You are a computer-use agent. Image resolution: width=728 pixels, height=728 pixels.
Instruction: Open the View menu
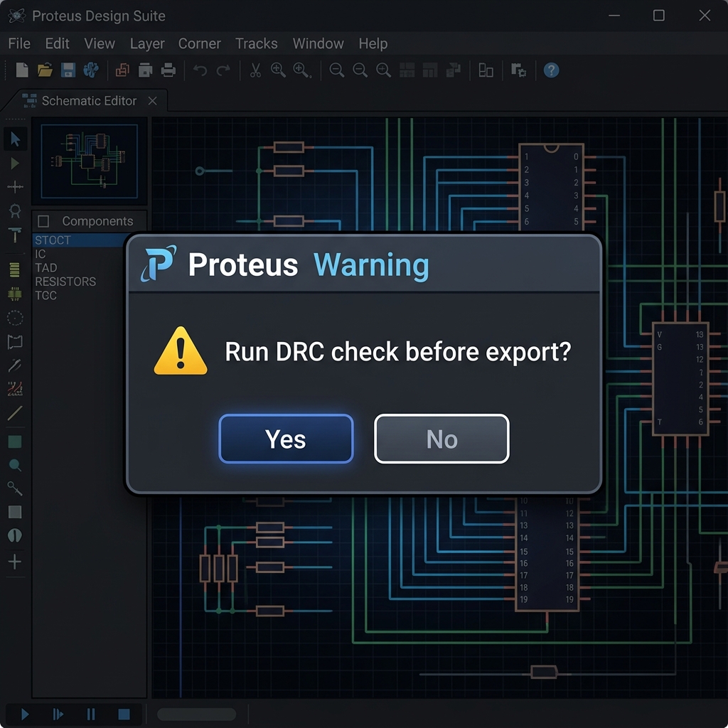[100, 43]
